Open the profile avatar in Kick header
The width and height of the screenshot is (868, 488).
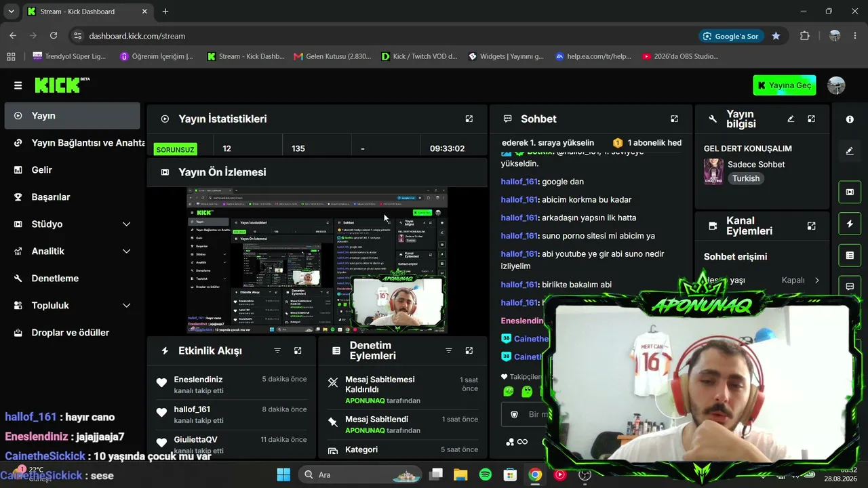837,85
